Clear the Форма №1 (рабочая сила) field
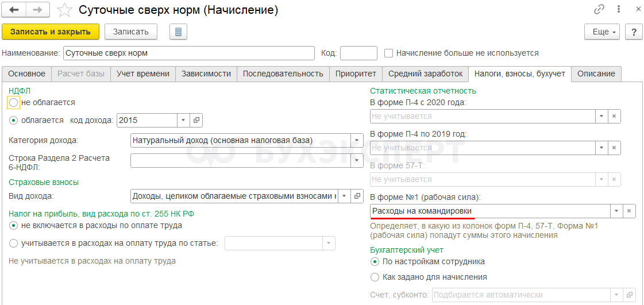Viewport: 644px width, 305px height. (x=630, y=211)
